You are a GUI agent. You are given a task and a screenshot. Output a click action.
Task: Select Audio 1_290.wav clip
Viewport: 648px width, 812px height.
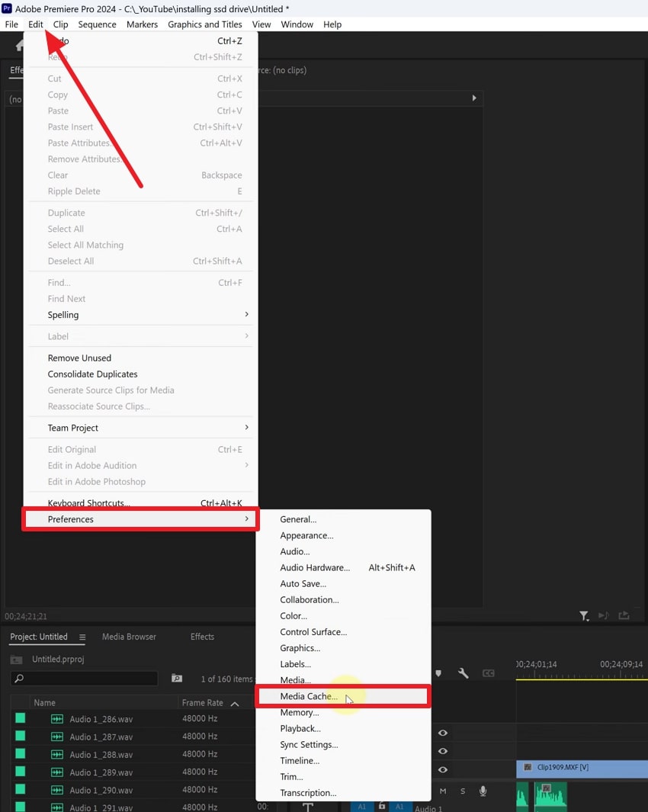pyautogui.click(x=101, y=790)
